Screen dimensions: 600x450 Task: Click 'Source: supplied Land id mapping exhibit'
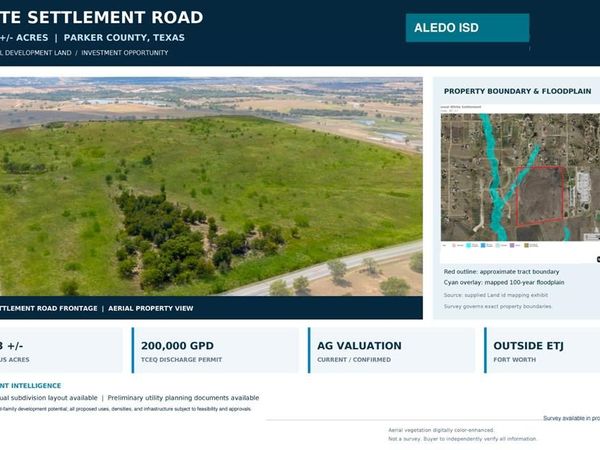[496, 295]
